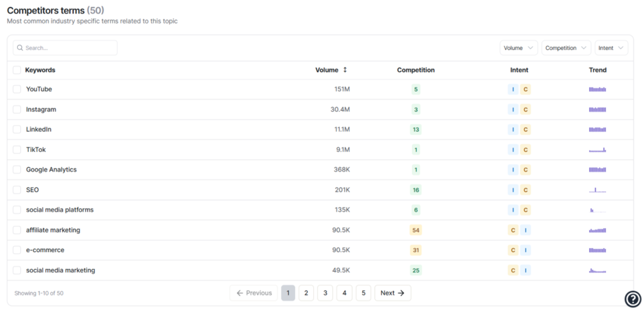Click the Competition column header
Viewport: 644px width, 316px height.
pos(416,70)
